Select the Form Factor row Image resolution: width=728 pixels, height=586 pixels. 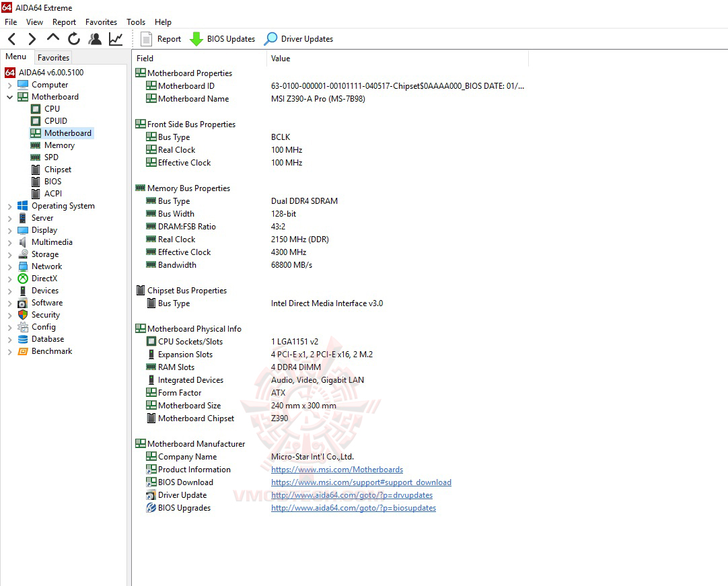click(x=330, y=393)
